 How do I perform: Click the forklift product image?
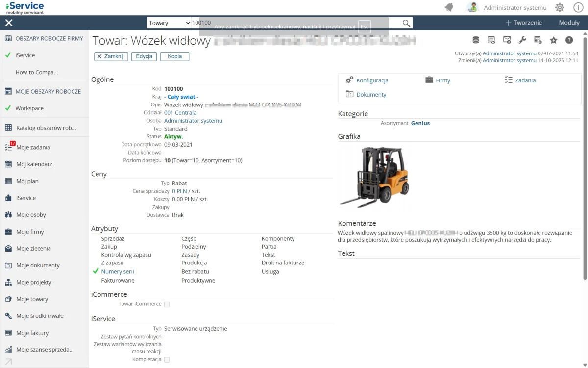point(375,177)
